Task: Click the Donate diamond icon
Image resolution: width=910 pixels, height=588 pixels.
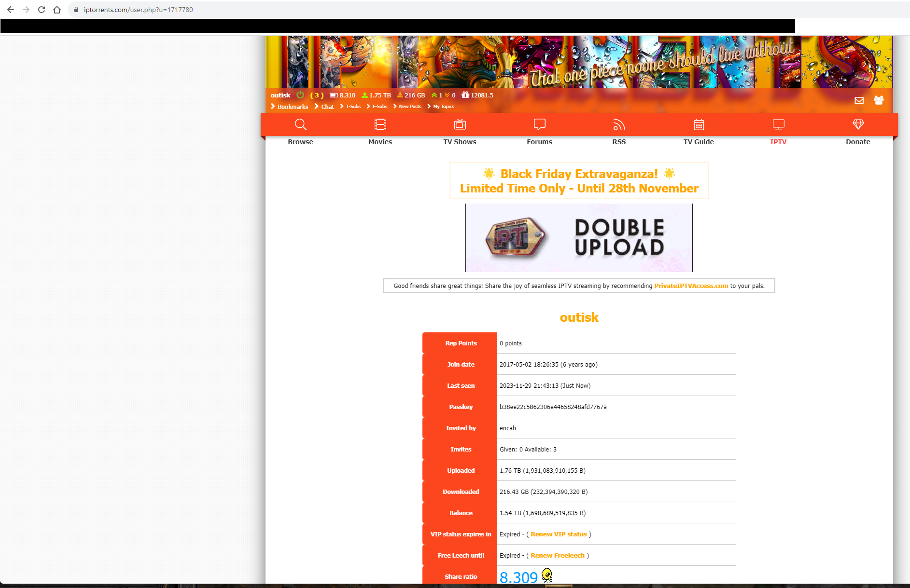Action: [x=858, y=124]
